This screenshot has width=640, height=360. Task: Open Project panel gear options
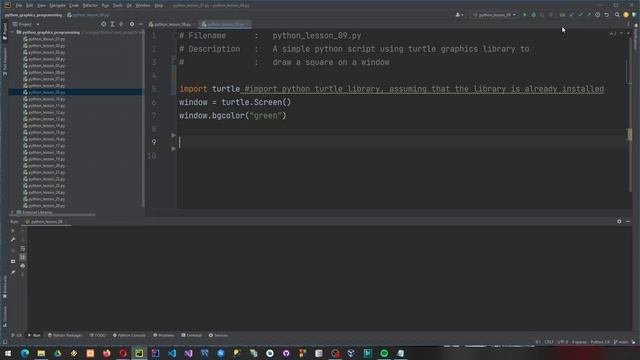131,24
